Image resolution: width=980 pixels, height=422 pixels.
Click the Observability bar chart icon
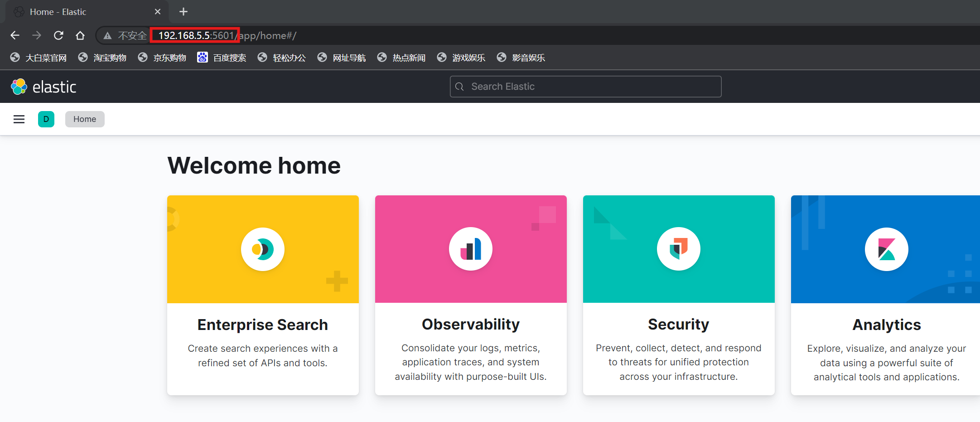(471, 249)
